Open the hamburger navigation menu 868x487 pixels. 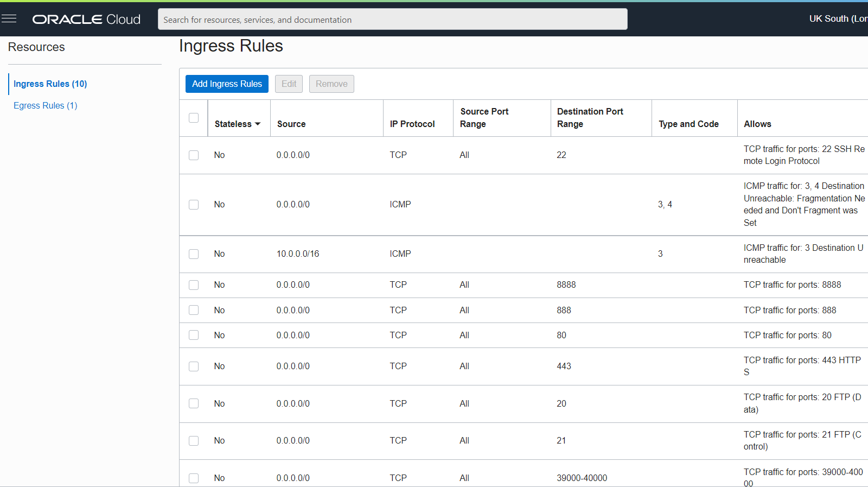pos(9,19)
